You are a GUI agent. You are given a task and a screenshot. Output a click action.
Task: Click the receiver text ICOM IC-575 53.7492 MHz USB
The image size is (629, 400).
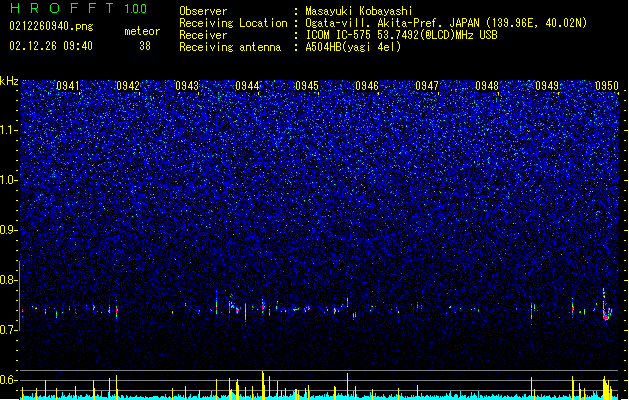tap(402, 35)
